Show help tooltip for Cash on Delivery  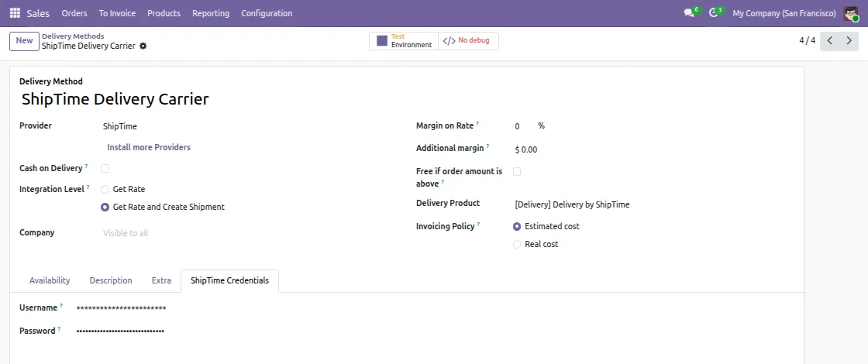point(86,166)
